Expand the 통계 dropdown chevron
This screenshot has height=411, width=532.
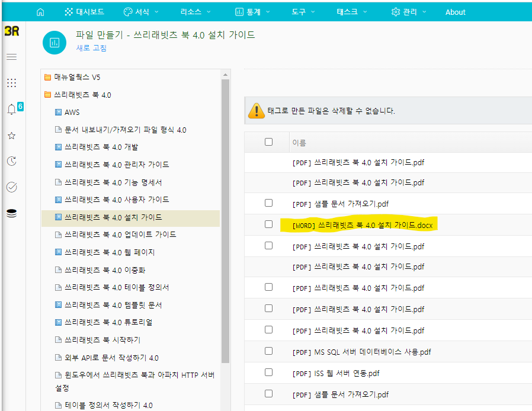pyautogui.click(x=268, y=12)
